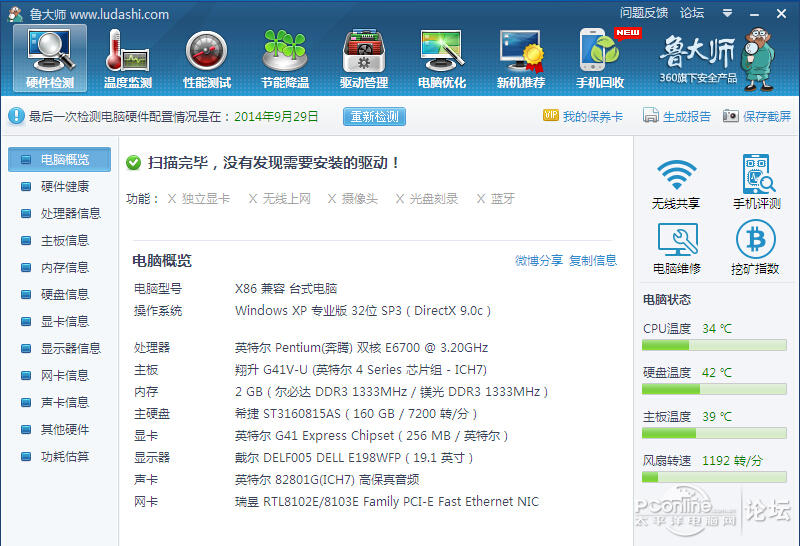
Task: Open the 新机推荐 new PC recommendations
Action: point(520,58)
